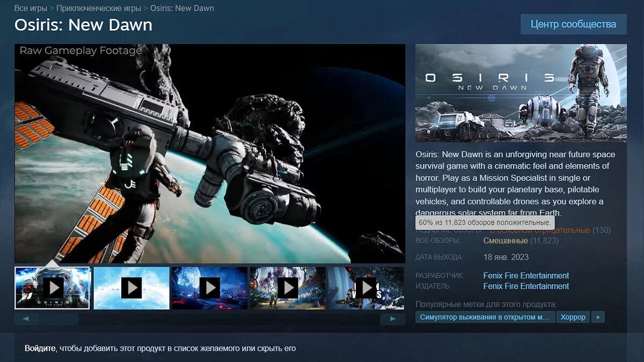Open developer Fenix Fire Entertainment link

(526, 276)
